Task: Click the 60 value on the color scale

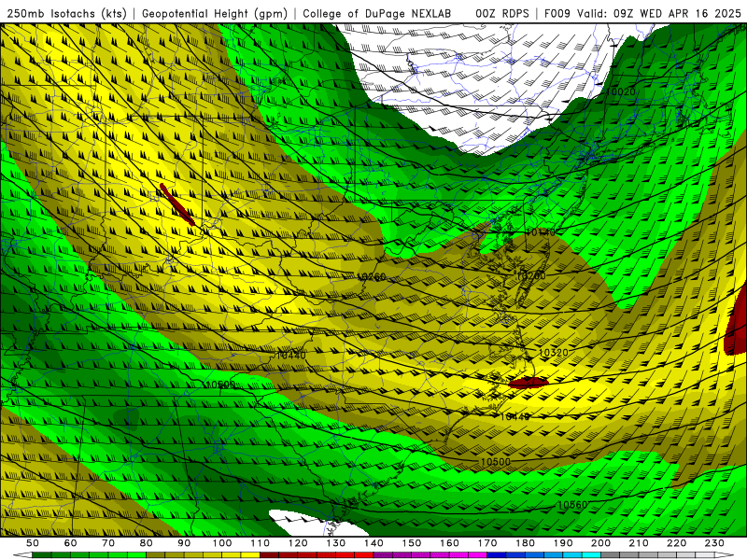Action: pos(70,543)
